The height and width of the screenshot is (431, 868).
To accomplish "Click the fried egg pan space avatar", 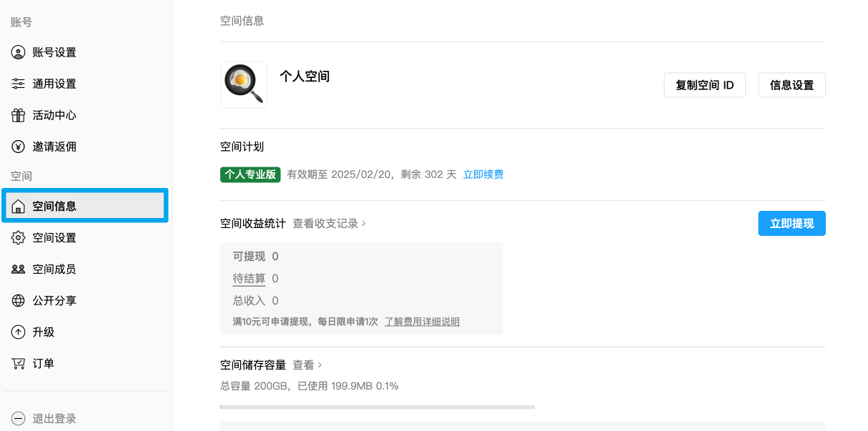I will click(x=244, y=85).
